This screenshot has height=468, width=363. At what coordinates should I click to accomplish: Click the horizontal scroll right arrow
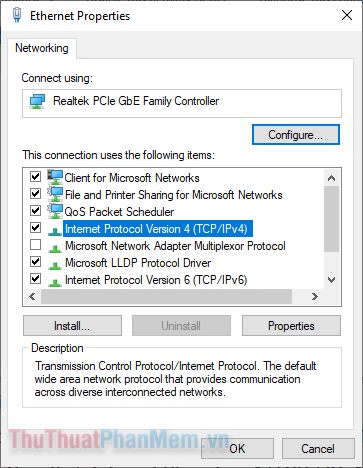coord(314,296)
